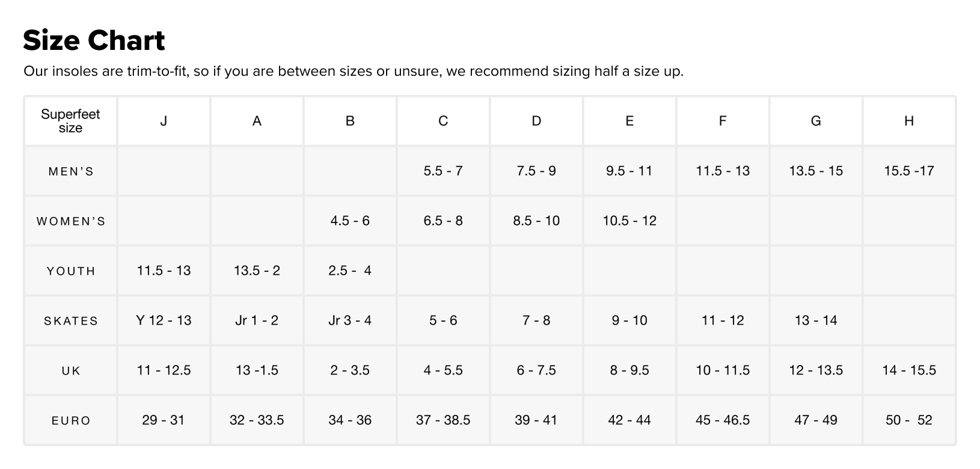The image size is (980, 469).
Task: Click column header J
Action: point(164,121)
